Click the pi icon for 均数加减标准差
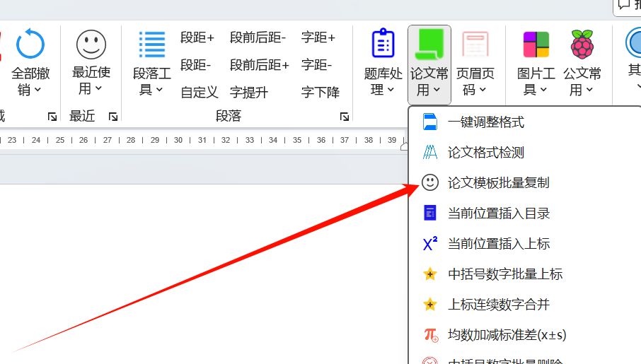The height and width of the screenshot is (364, 641). click(x=431, y=335)
